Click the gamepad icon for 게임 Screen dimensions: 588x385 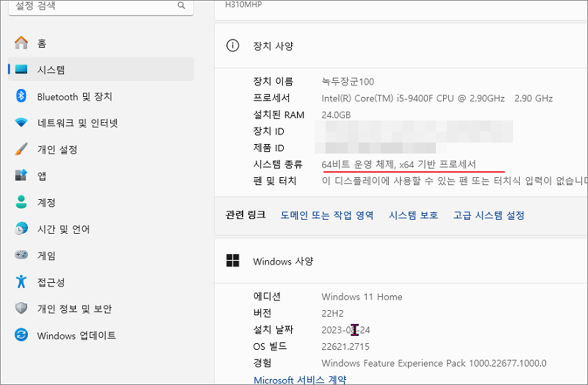(x=21, y=255)
